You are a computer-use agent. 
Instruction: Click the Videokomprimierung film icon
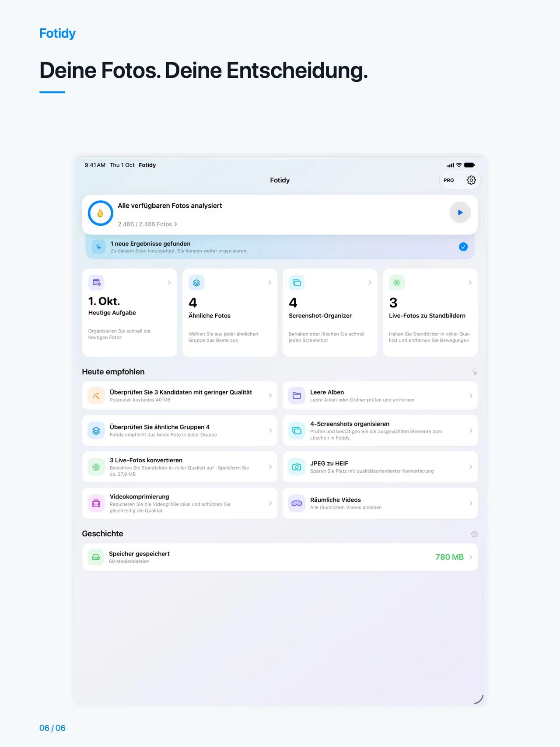(96, 503)
